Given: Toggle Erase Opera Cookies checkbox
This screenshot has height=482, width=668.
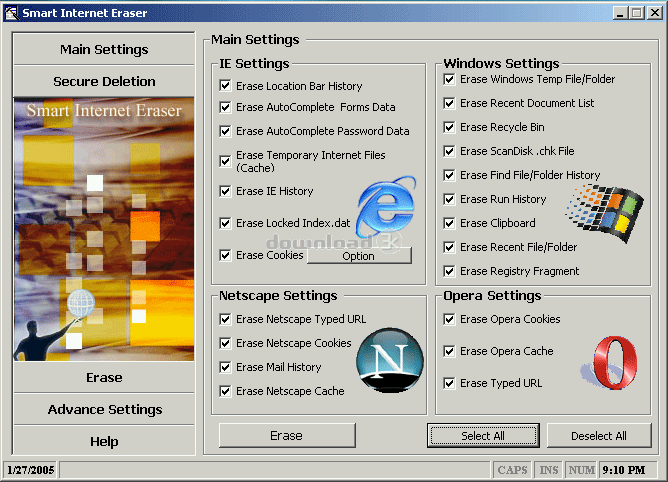Looking at the screenshot, I should (x=449, y=319).
